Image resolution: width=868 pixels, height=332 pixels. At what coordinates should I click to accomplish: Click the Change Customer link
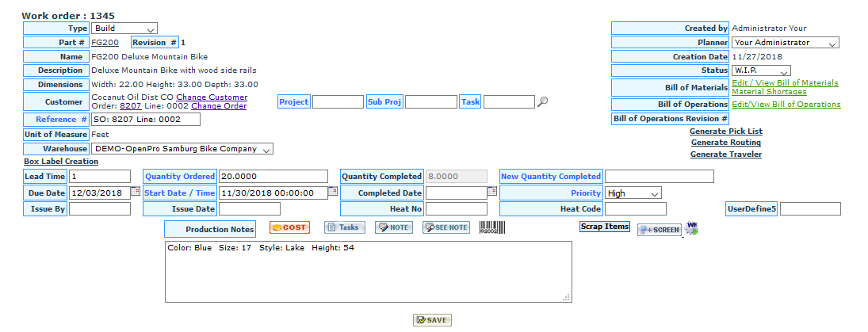click(x=212, y=97)
